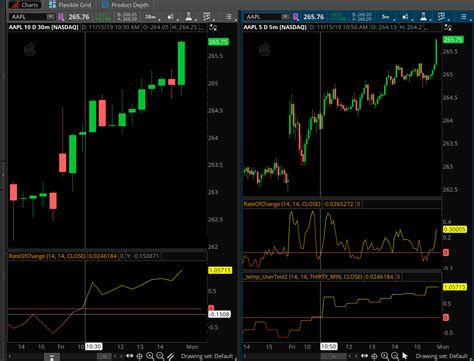Expand the AAPL symbol dropdown in left chart
The image size is (474, 361).
click(50, 17)
